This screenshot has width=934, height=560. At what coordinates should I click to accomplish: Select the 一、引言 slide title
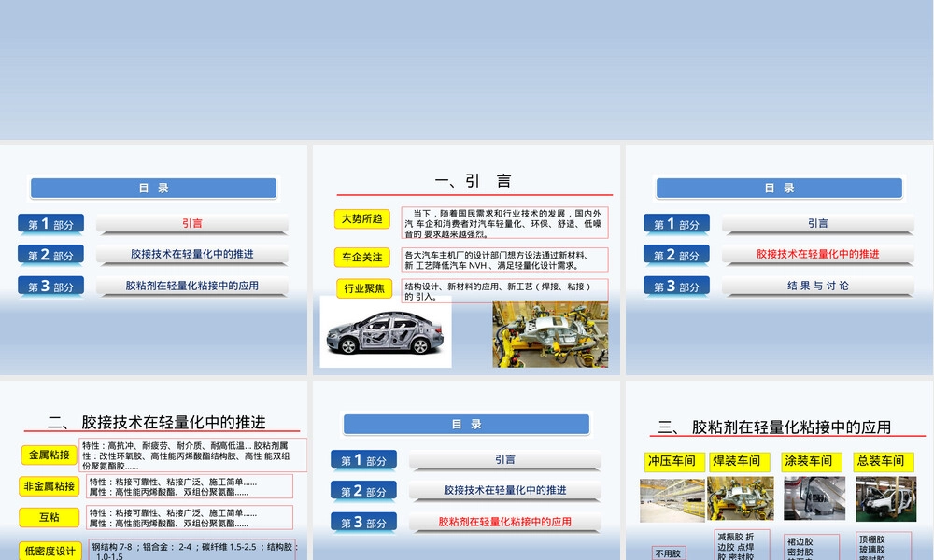tap(473, 181)
